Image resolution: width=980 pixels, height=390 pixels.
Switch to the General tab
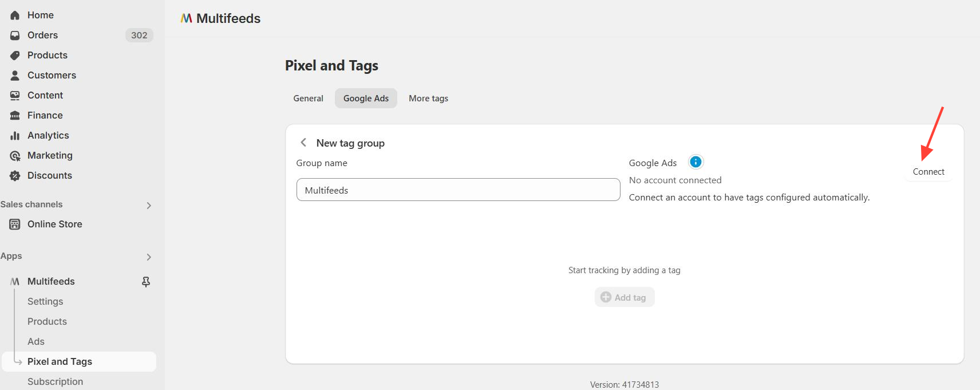pos(308,99)
